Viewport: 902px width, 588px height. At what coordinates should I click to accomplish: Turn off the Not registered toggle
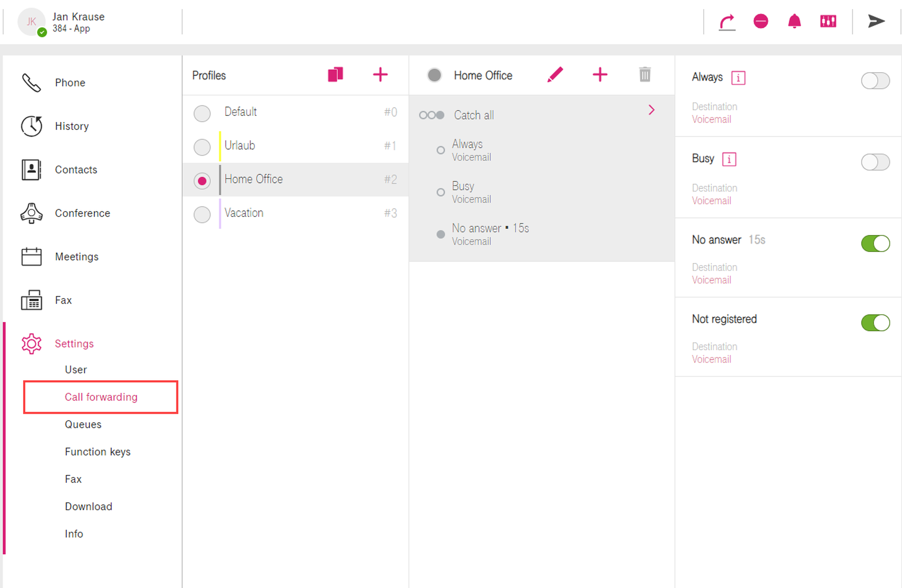click(x=875, y=323)
